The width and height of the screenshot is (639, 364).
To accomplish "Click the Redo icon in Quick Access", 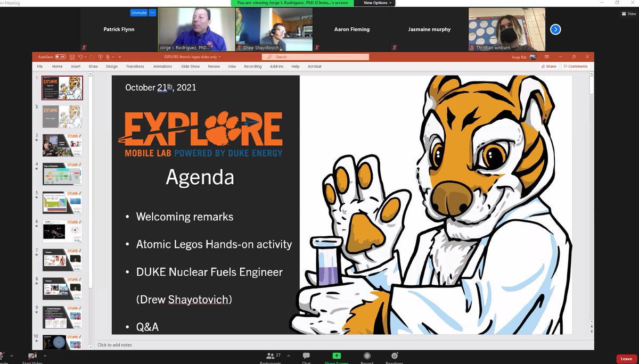I will click(92, 57).
